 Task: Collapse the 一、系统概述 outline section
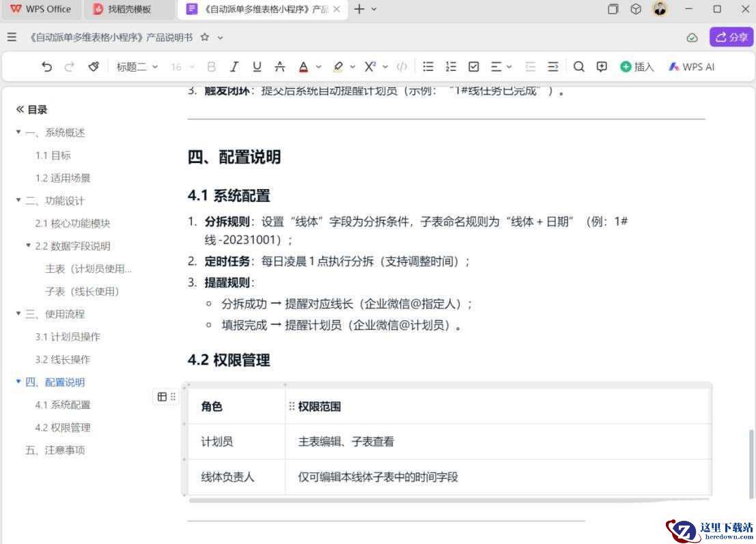pyautogui.click(x=18, y=132)
